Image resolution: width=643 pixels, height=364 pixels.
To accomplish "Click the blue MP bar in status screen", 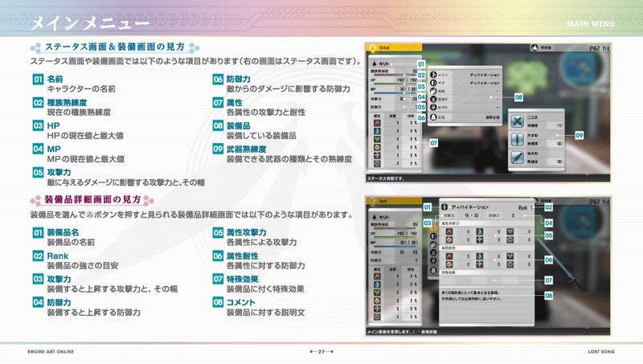I will 394,93.
